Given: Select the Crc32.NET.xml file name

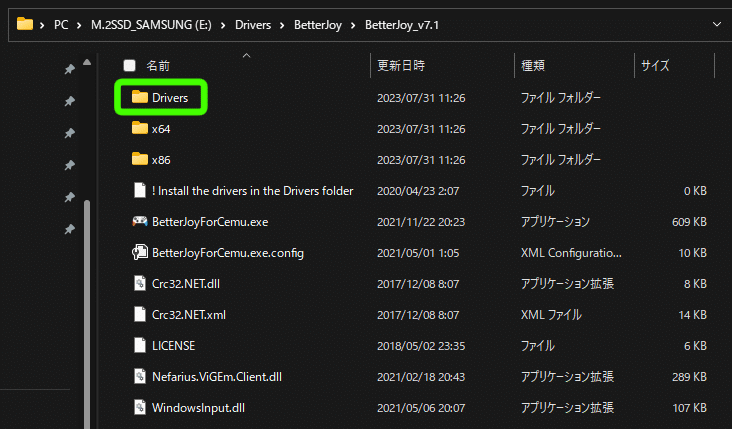Looking at the screenshot, I should [189, 315].
